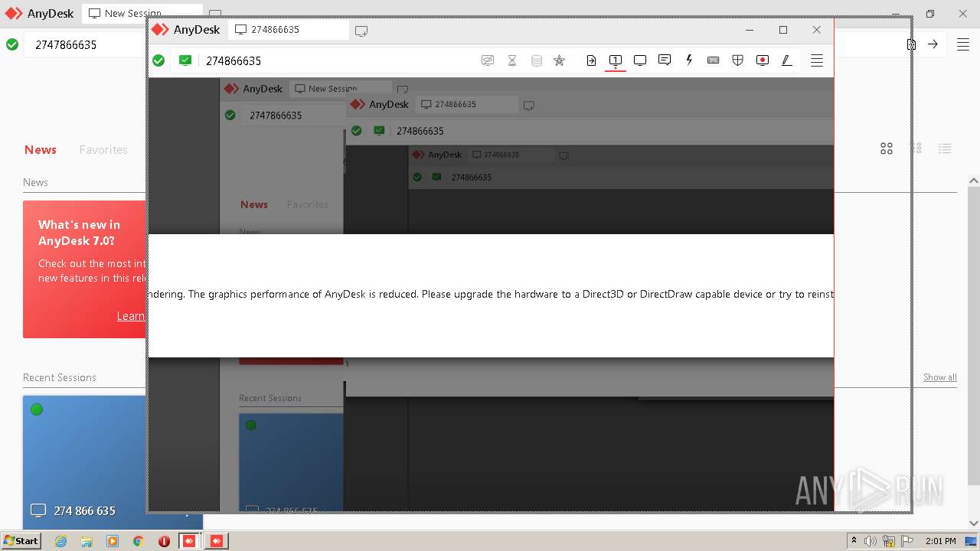Screen dimensions: 980x551
Task: Click the What's new in AnyDesk 7.0 card
Action: [84, 269]
